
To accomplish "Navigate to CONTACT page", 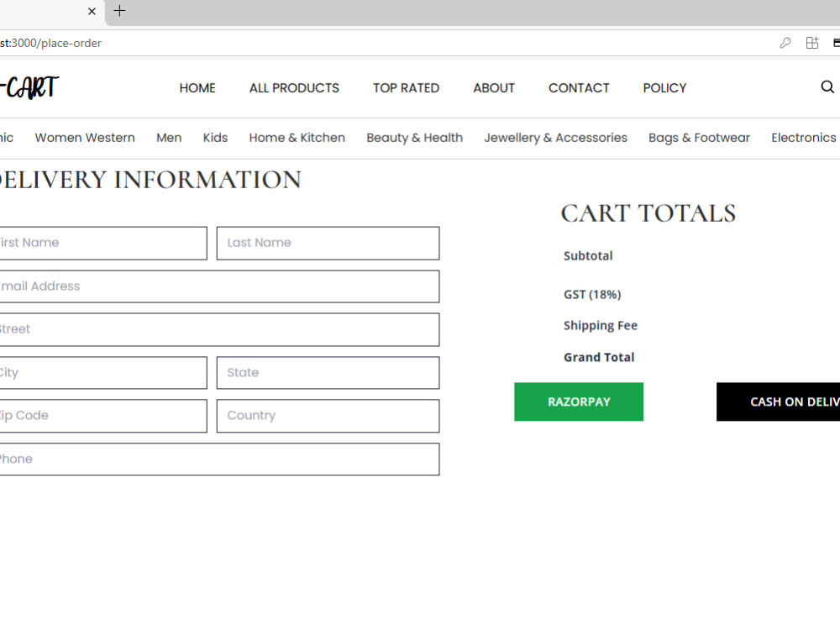I will (579, 88).
